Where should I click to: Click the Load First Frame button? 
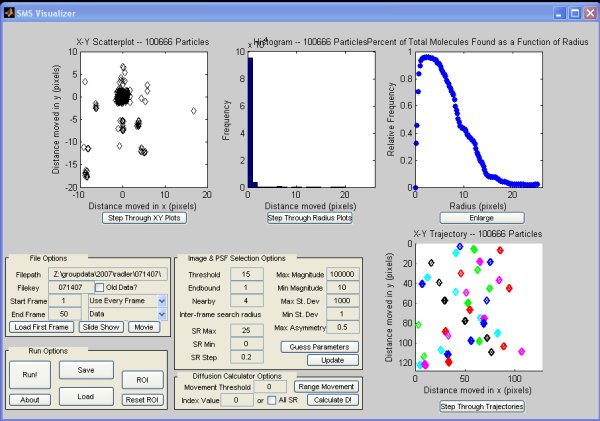[x=41, y=327]
